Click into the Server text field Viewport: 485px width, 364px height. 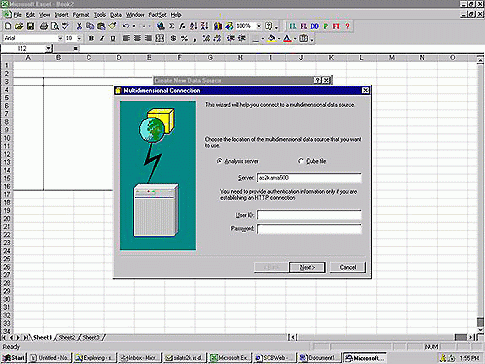[x=309, y=178]
